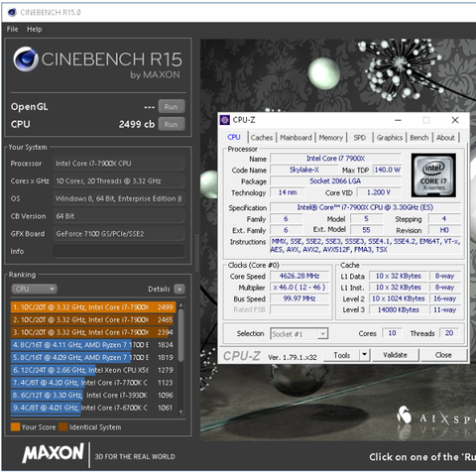Switch to the Memory tab in CPU-Z
The width and height of the screenshot is (476, 473).
(x=331, y=138)
